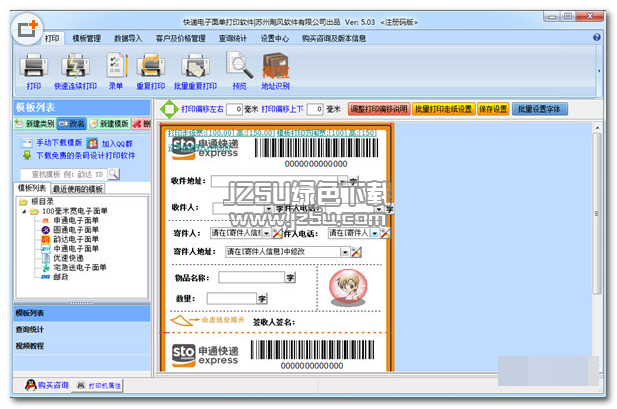Click the green download arrow icon
Image resolution: width=617 pixels, height=409 pixels.
pyautogui.click(x=27, y=155)
